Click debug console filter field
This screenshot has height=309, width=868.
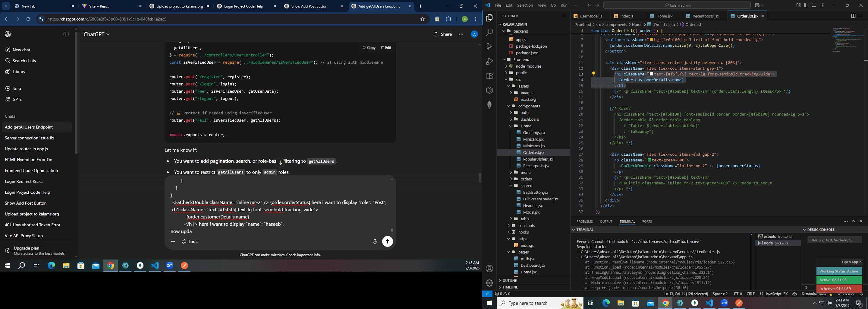(x=835, y=240)
